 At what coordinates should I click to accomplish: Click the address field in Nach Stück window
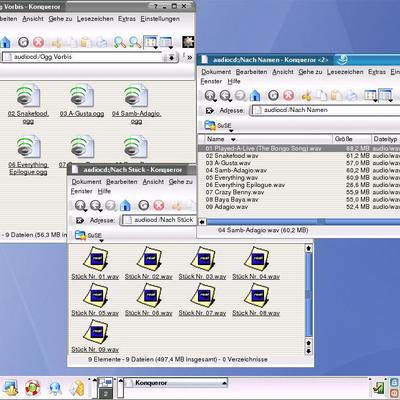tap(158, 220)
